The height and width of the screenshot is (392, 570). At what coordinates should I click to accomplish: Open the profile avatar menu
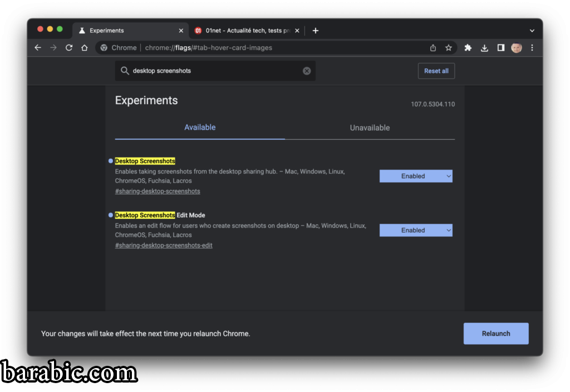click(x=517, y=48)
